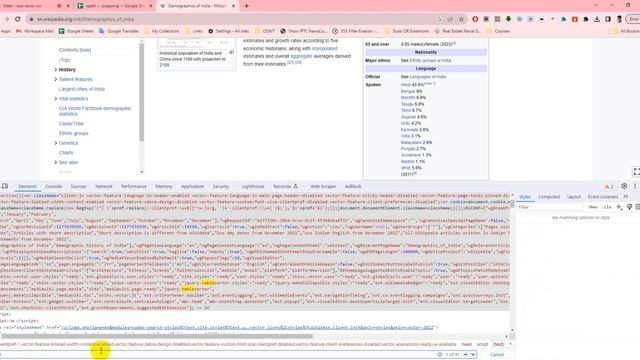Screen dimensions: 640x360
Task: Open the Network panel tab
Action: 104,187
